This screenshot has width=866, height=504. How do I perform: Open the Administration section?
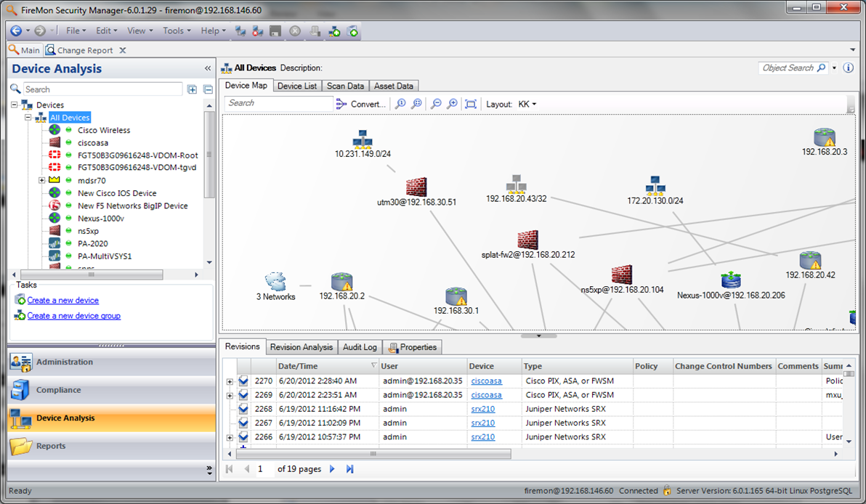112,362
